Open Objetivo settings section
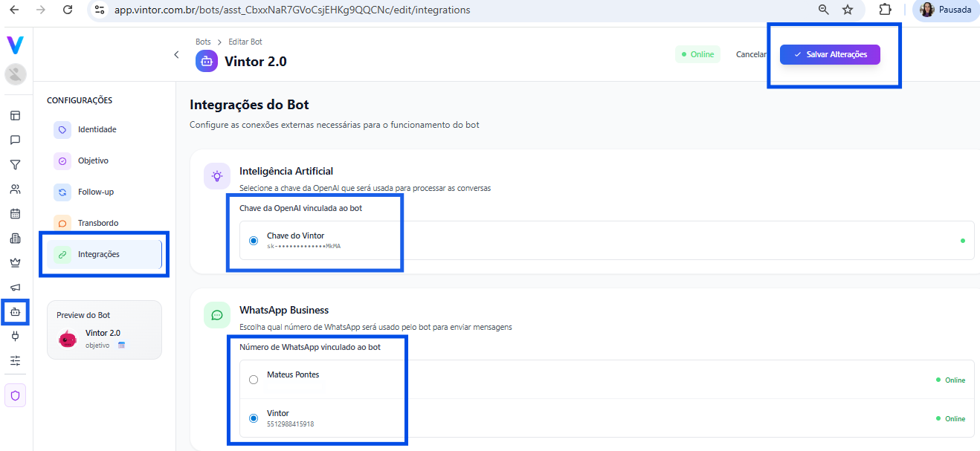 tap(104, 160)
